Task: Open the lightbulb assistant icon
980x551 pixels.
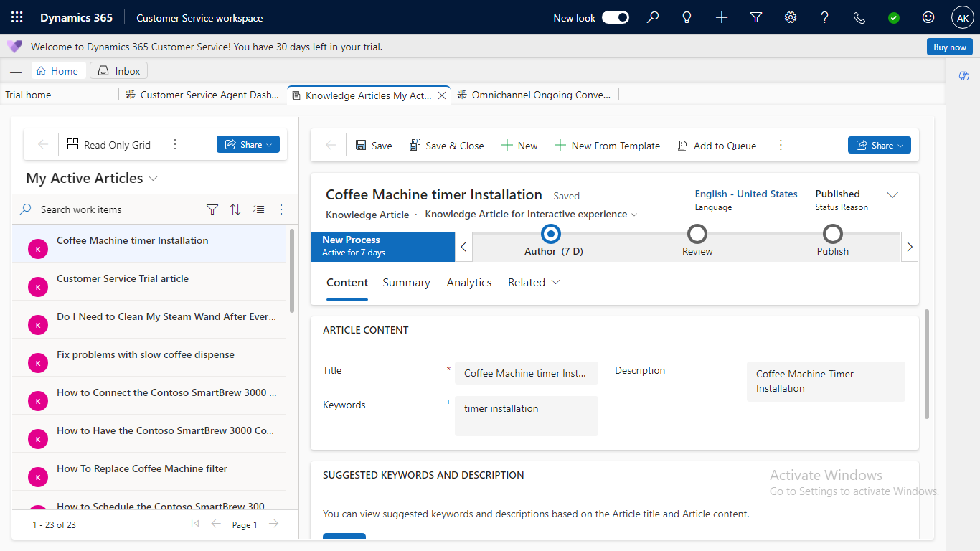Action: (687, 18)
